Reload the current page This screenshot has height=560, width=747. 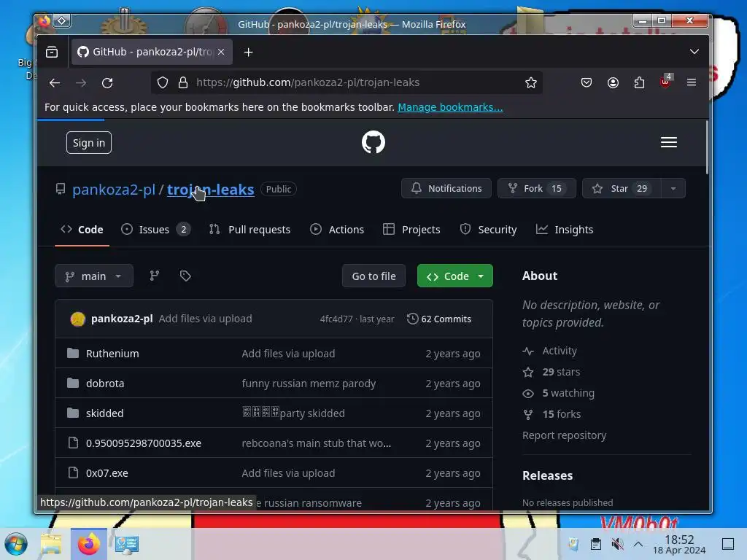107,83
